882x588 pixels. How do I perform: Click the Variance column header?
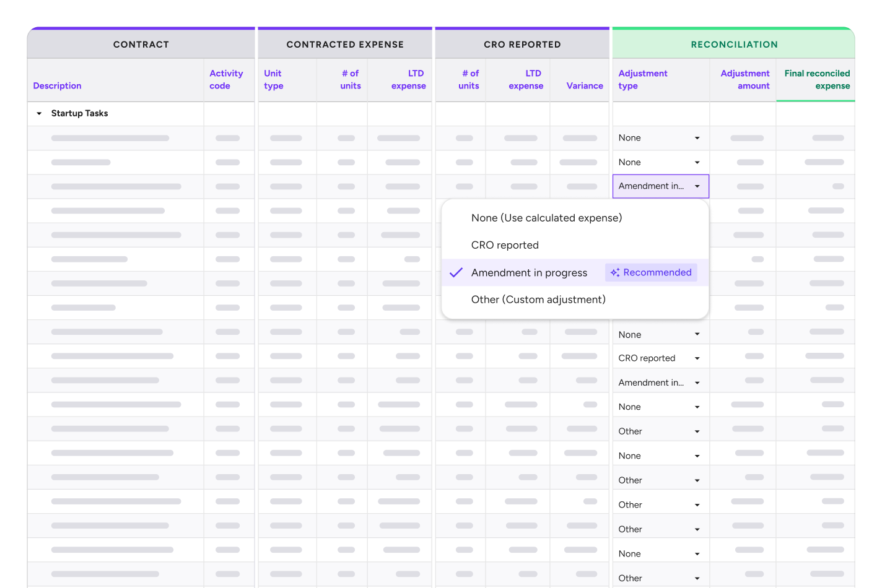(x=584, y=86)
